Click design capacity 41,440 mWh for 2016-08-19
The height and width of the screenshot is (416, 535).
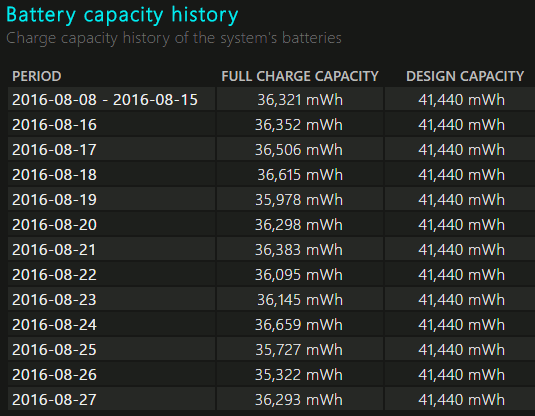pyautogui.click(x=461, y=200)
